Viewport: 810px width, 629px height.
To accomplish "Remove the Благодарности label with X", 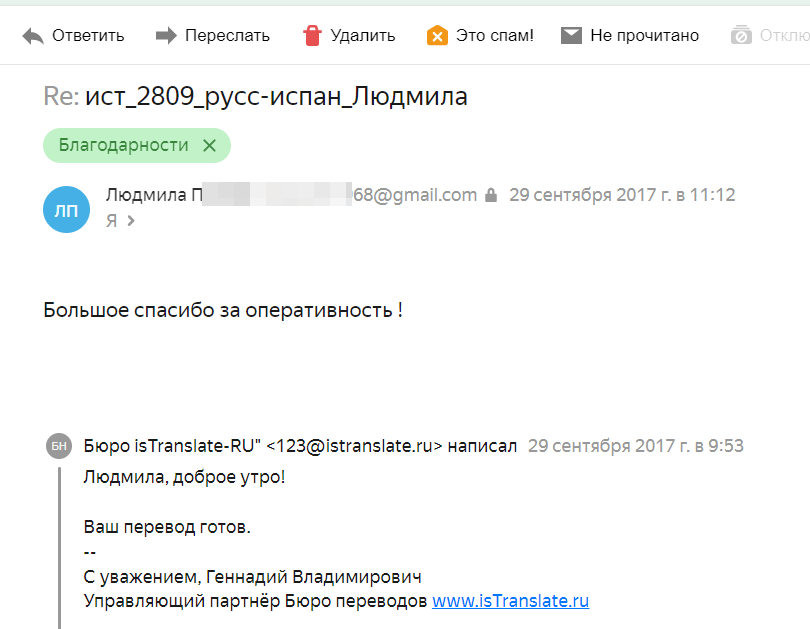I will click(209, 146).
